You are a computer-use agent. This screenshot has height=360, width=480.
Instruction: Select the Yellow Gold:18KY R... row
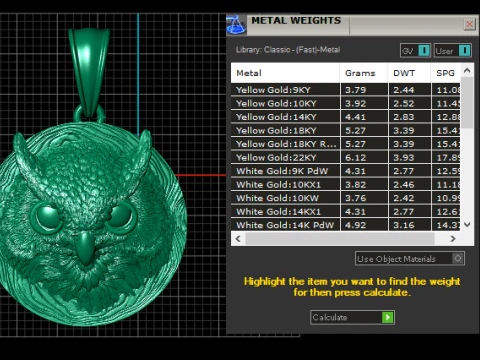(346, 144)
